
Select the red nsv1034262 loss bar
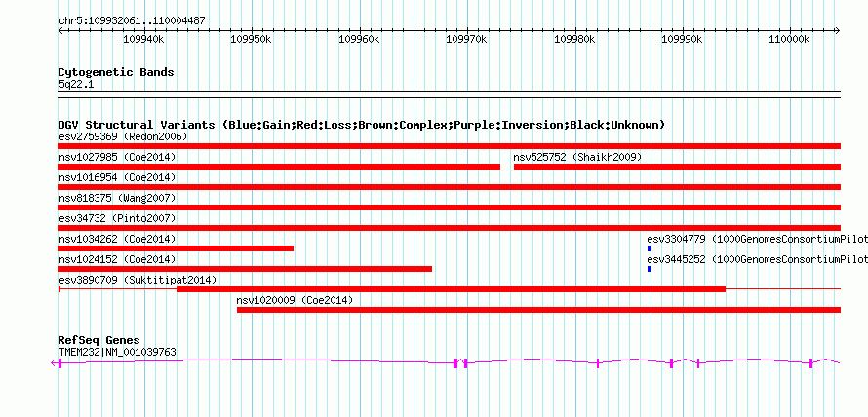(176, 248)
